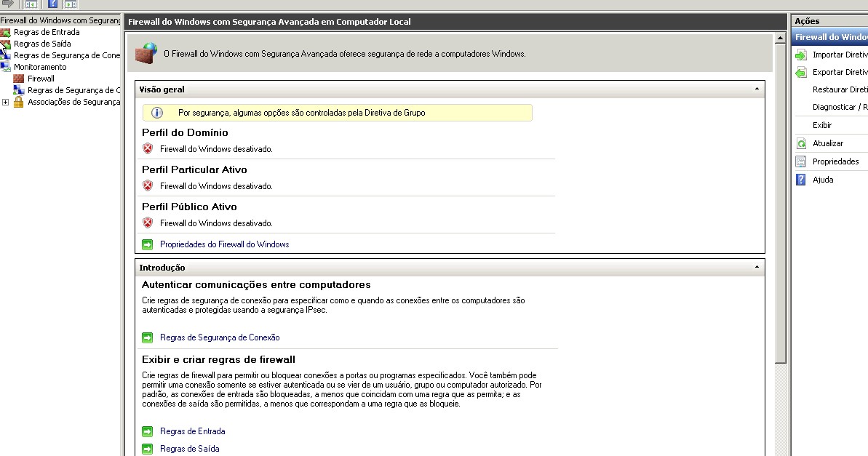Click the Propriedades sheet icon
The width and height of the screenshot is (868, 456).
click(801, 161)
